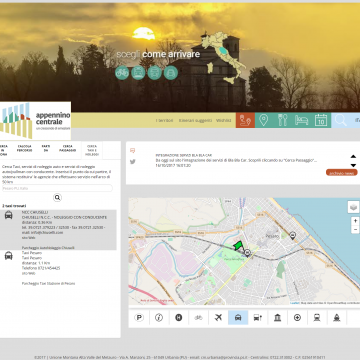Screen dimensions: 360x360
Task: Zoom in the map with plus
Action: tap(355, 221)
